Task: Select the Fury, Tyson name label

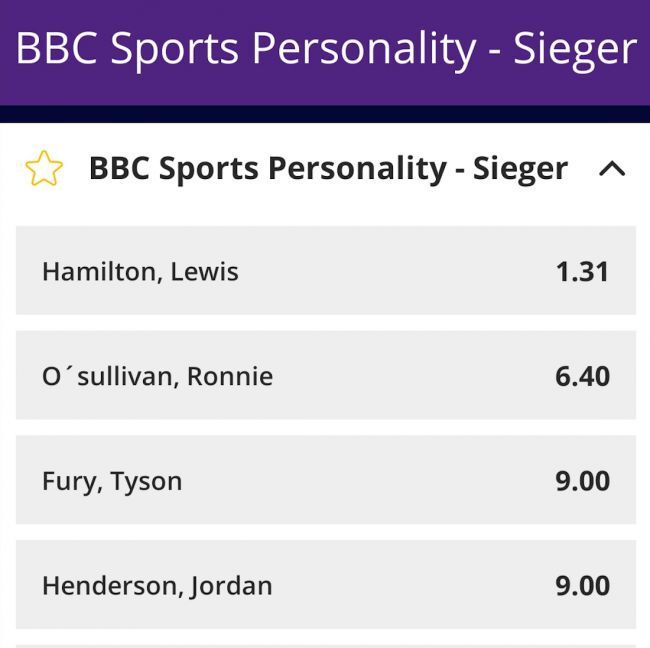Action: point(112,481)
